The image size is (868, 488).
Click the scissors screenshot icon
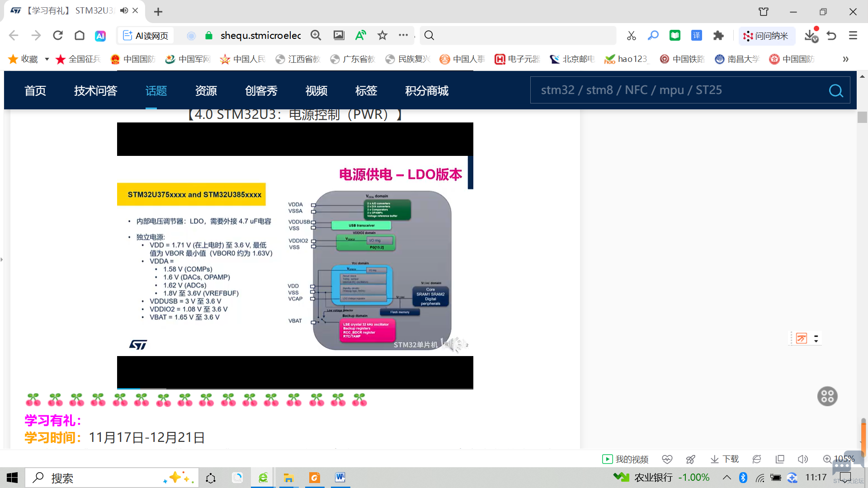631,35
